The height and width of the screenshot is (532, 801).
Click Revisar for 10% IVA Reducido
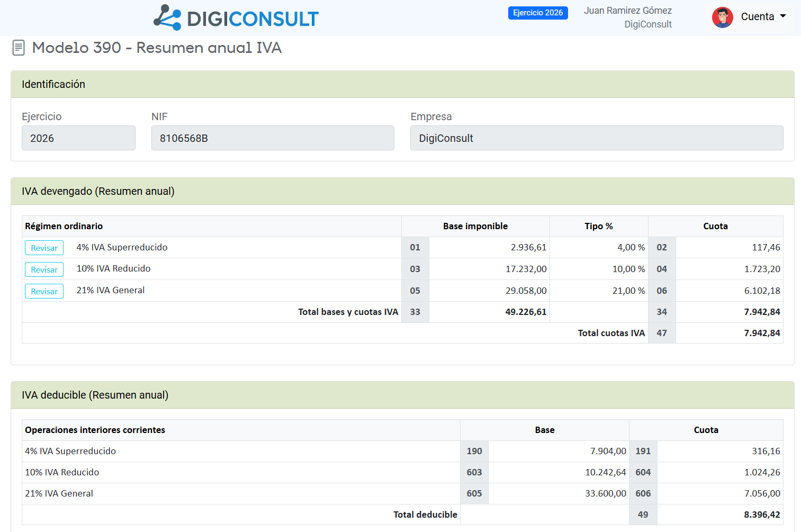tap(44, 269)
